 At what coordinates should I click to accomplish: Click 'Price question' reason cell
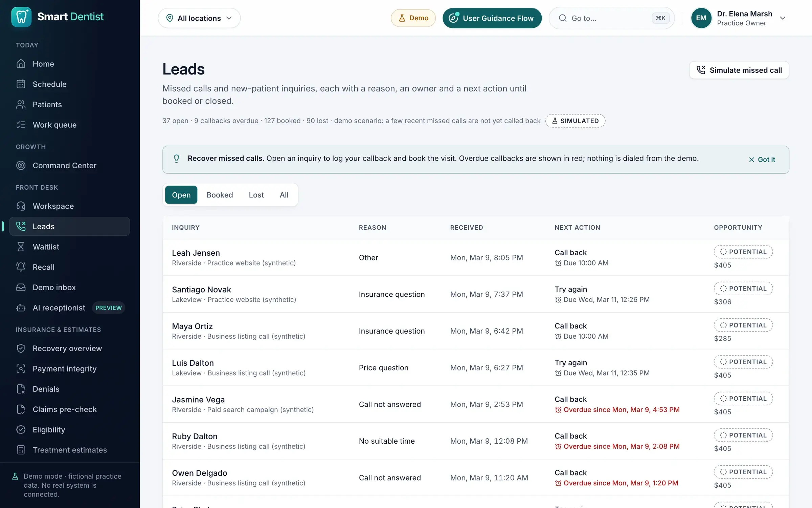(x=383, y=367)
